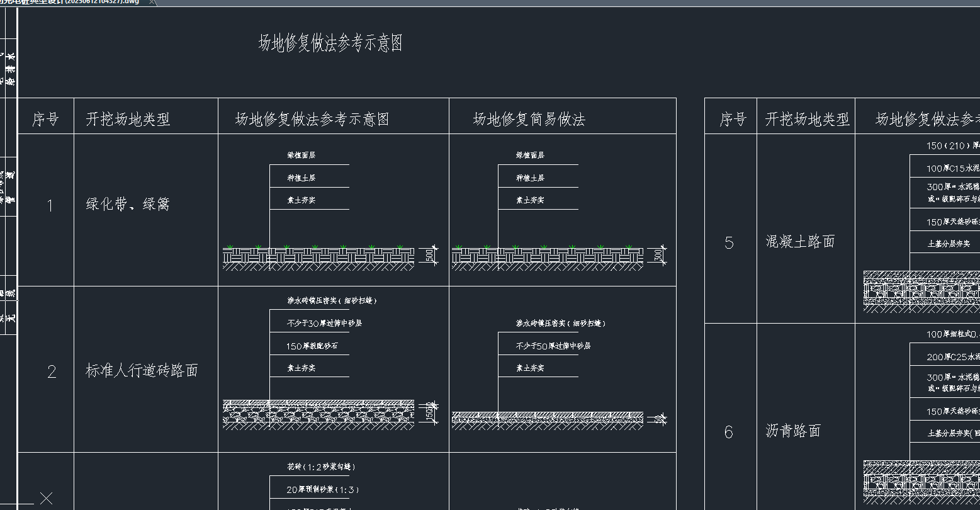Select the 标准人行道砖路面 text

pos(142,370)
